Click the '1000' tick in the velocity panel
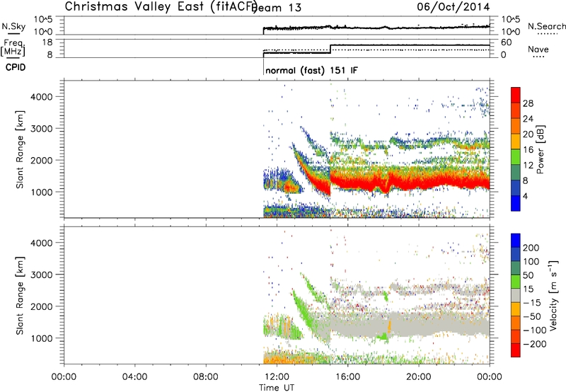Viewport: 566px width, 392px height. [42, 338]
